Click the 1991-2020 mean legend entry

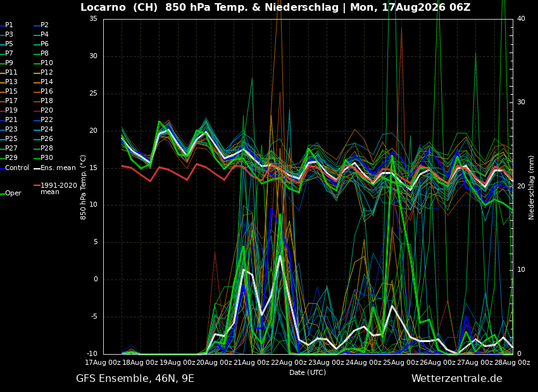click(55, 188)
